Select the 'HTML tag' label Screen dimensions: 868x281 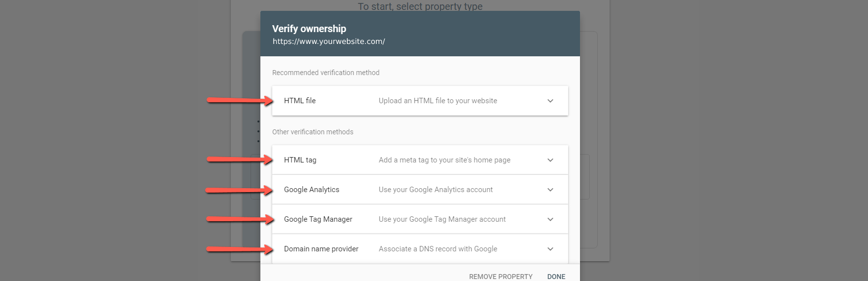click(300, 160)
